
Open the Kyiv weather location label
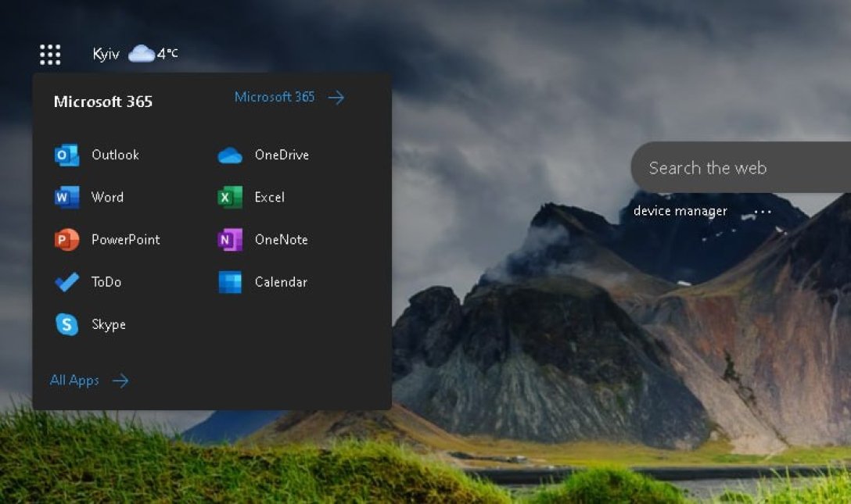point(106,54)
